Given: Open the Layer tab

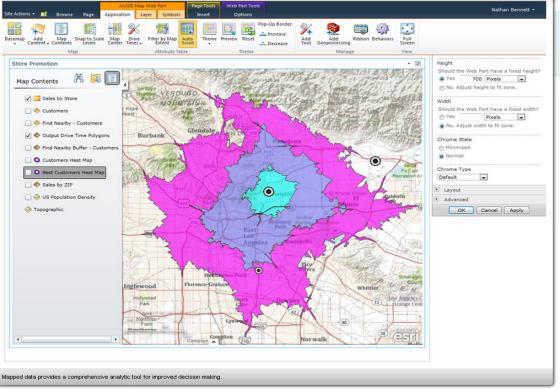Looking at the screenshot, I should [146, 14].
